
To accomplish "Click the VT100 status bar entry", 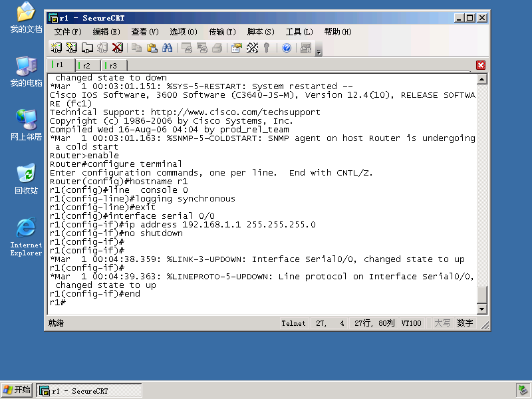I will click(x=411, y=323).
